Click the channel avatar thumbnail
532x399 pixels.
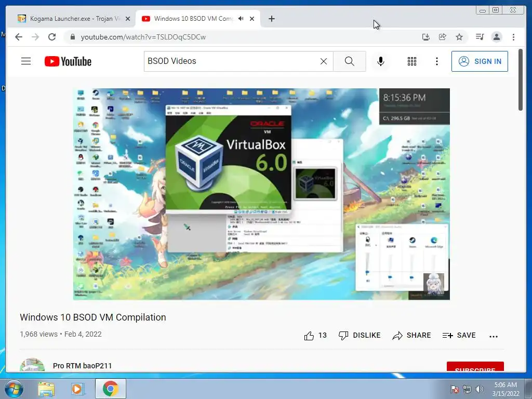pos(32,365)
